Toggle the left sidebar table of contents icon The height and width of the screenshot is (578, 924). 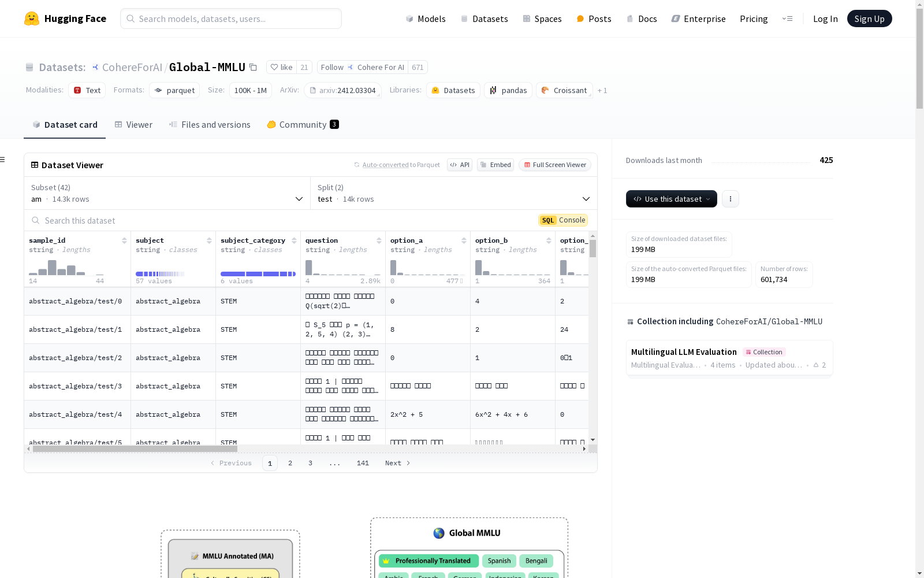point(2,160)
